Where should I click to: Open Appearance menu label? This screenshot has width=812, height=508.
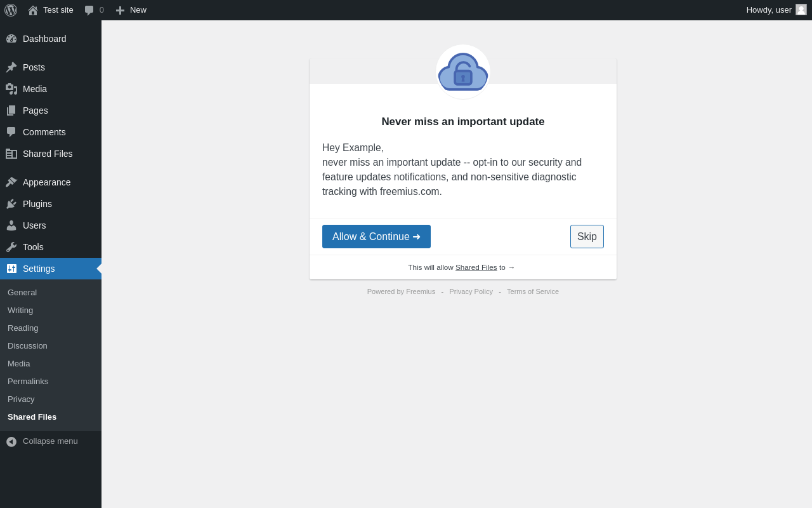point(47,182)
